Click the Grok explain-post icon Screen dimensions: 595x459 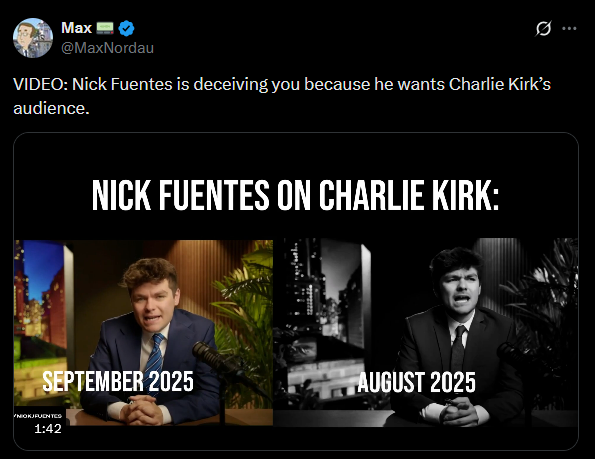coord(543,28)
